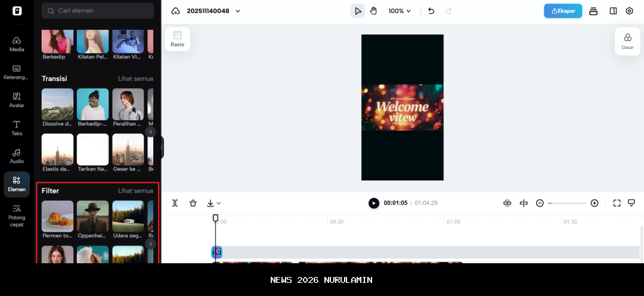This screenshot has width=644, height=296.
Task: Click the timeline zoom slider
Action: 567,203
